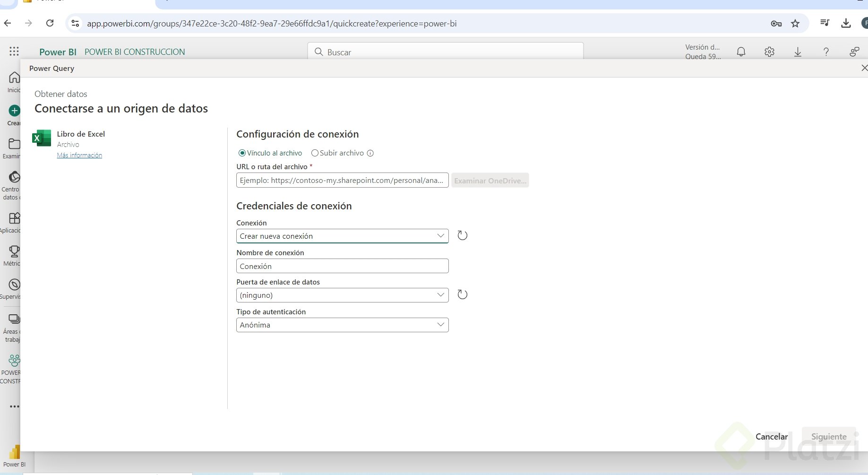Click the Nombre de conexión input field
This screenshot has width=868, height=475.
coord(342,266)
